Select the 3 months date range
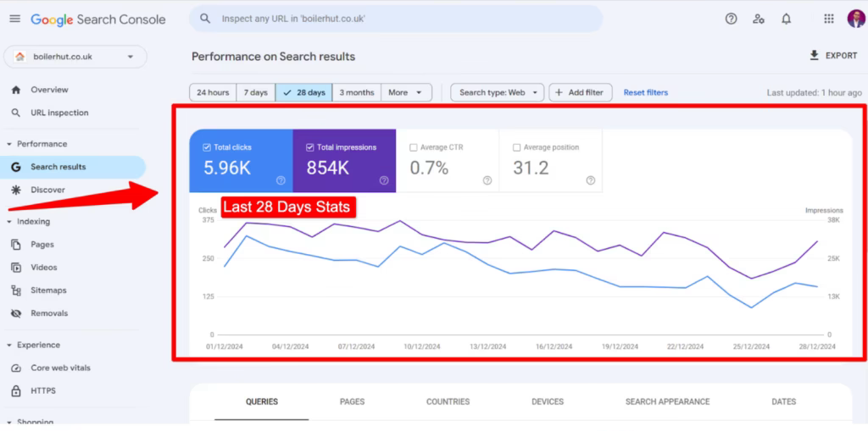The image size is (868, 431). (x=357, y=92)
